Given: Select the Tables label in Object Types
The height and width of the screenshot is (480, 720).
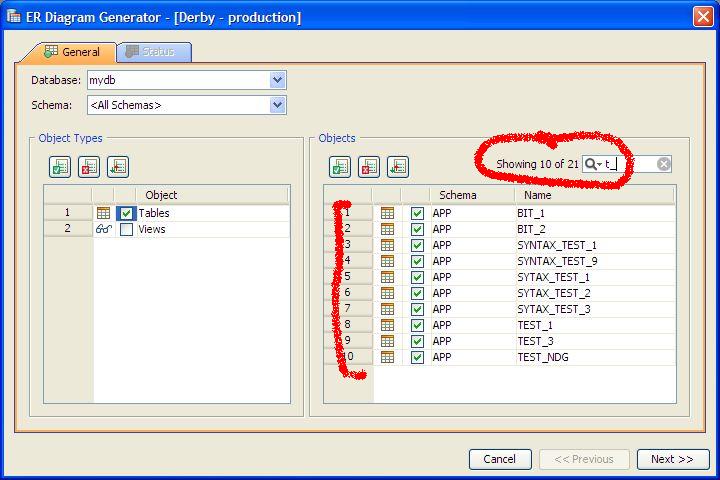Looking at the screenshot, I should [154, 213].
